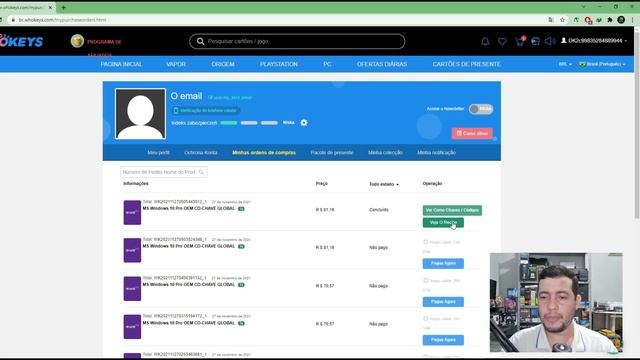This screenshot has width=640, height=360.
Task: Open the PLAYSTATION menu item
Action: click(x=279, y=64)
